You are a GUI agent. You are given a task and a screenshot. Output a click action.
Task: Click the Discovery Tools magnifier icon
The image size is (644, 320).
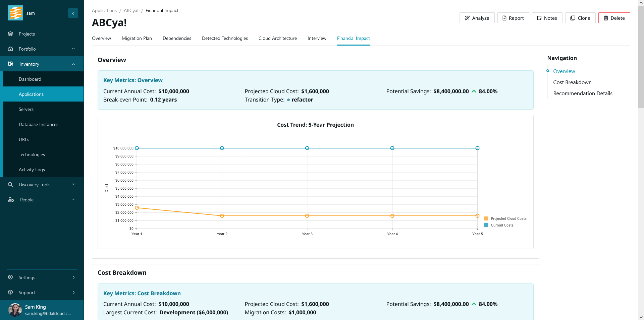click(x=10, y=185)
